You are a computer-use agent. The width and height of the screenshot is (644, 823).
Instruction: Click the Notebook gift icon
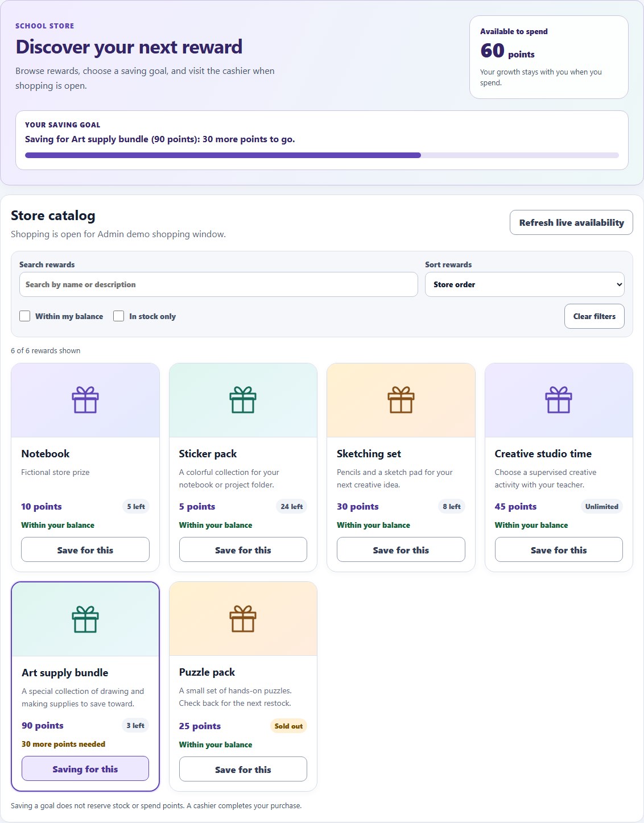(85, 400)
